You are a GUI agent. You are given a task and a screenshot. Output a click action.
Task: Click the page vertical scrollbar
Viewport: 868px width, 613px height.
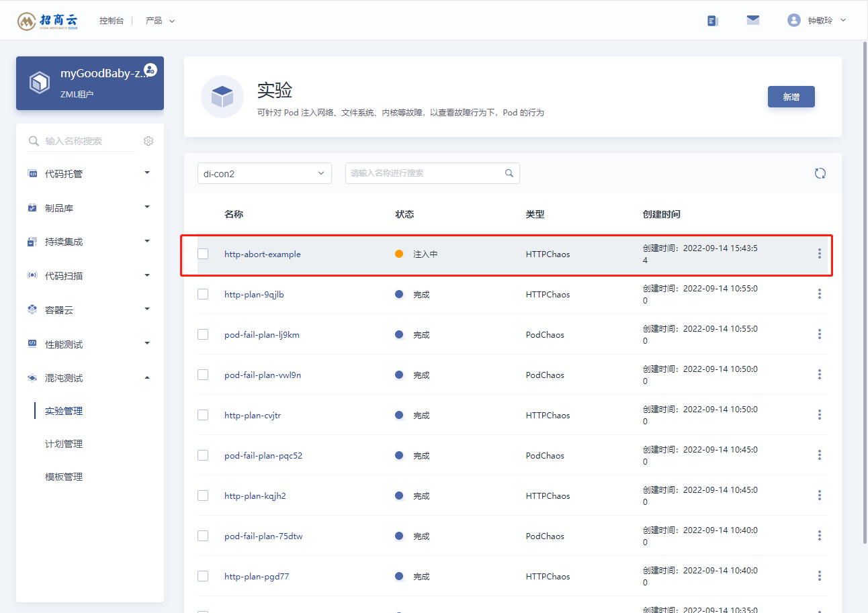pyautogui.click(x=864, y=292)
